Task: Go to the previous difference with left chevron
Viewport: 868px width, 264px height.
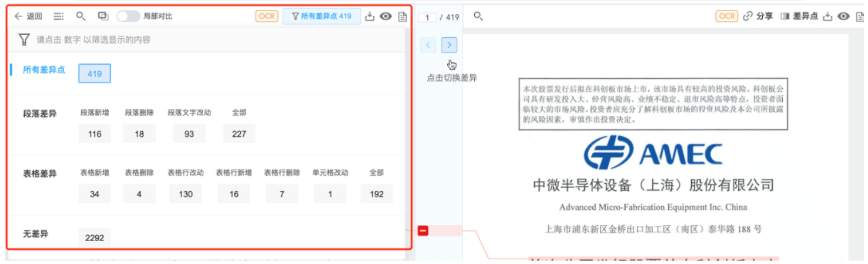Action: [x=428, y=45]
